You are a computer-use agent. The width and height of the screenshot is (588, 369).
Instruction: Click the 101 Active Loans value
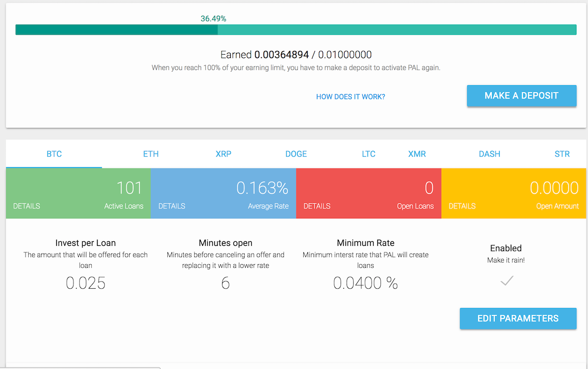129,188
